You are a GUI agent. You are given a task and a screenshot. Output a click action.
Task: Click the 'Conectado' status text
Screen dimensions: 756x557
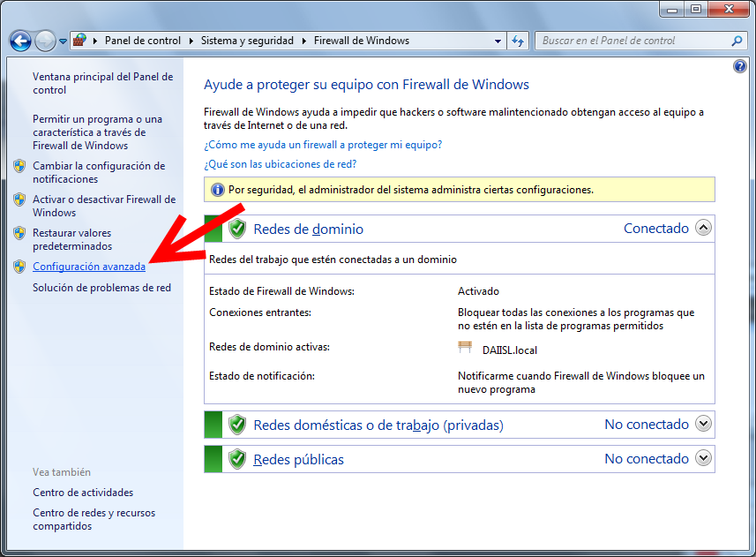[x=656, y=229]
